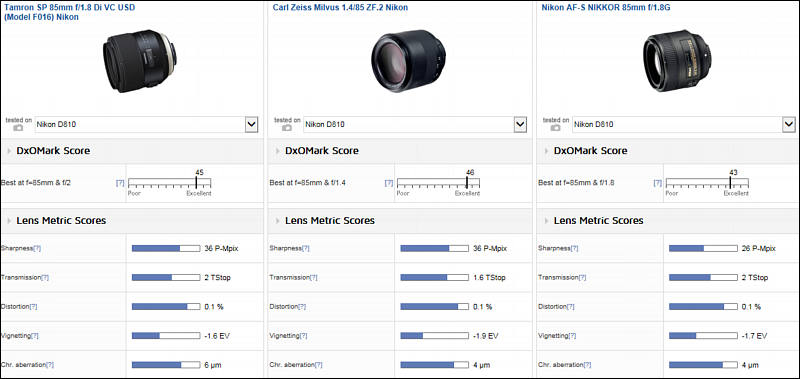
Task: Click the Carl Zeiss DxOMark score scale at 46
Action: [438, 183]
